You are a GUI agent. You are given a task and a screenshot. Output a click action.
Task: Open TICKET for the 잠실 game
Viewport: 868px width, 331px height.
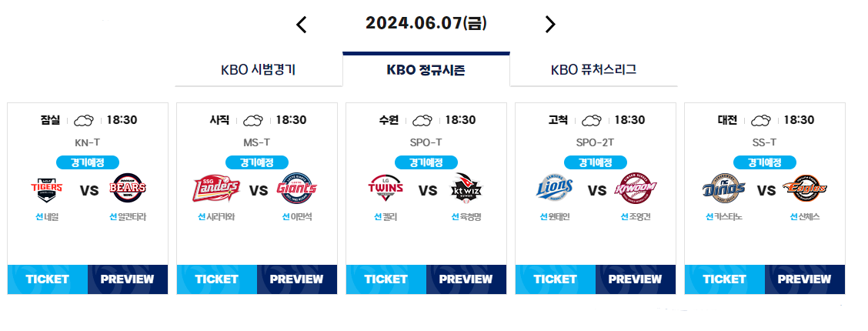coord(48,279)
